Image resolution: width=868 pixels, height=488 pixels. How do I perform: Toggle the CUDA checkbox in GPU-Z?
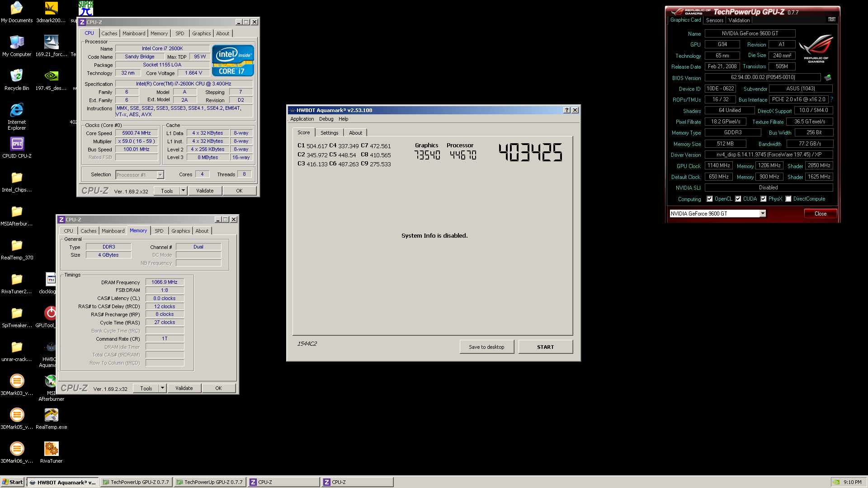click(738, 199)
